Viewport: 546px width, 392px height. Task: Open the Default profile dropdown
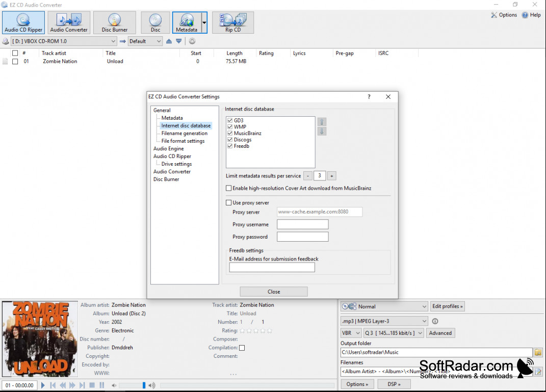[145, 41]
